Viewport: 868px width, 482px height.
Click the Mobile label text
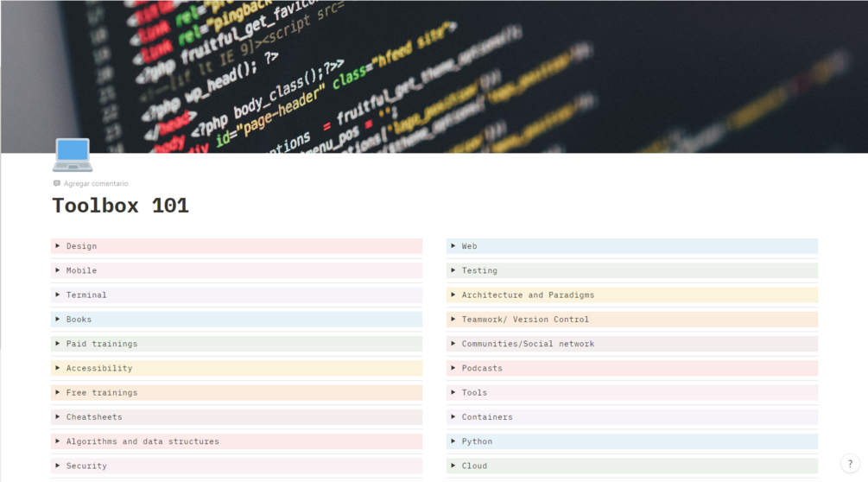pos(81,270)
